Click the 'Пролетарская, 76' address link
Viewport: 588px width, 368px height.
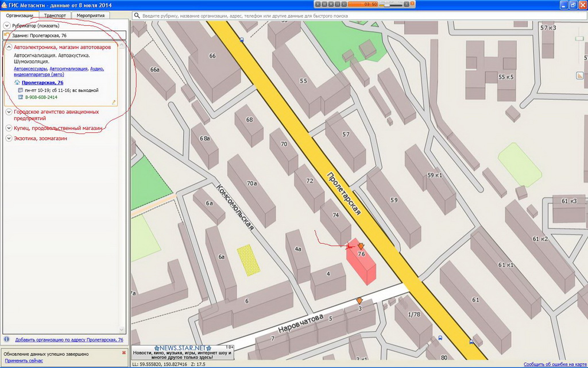point(42,83)
